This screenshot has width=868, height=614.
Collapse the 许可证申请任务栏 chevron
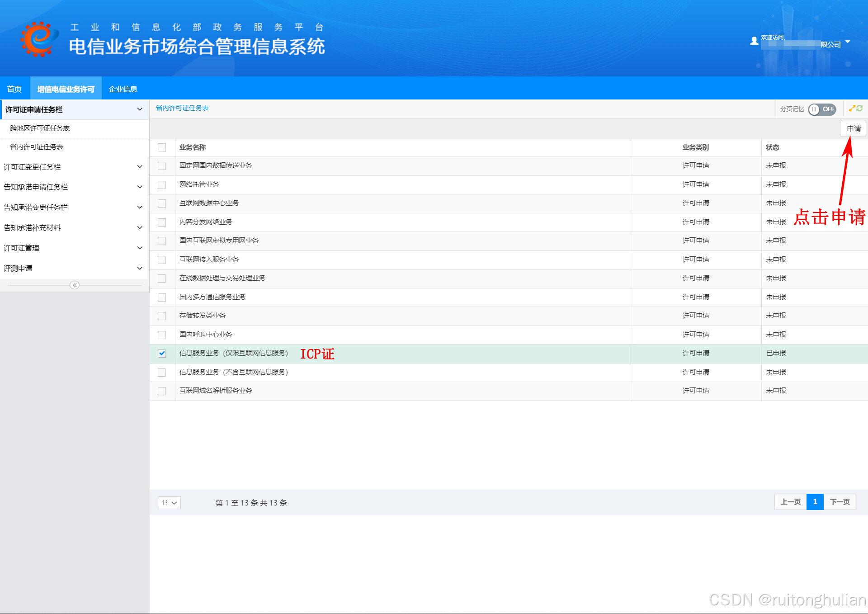(x=140, y=109)
